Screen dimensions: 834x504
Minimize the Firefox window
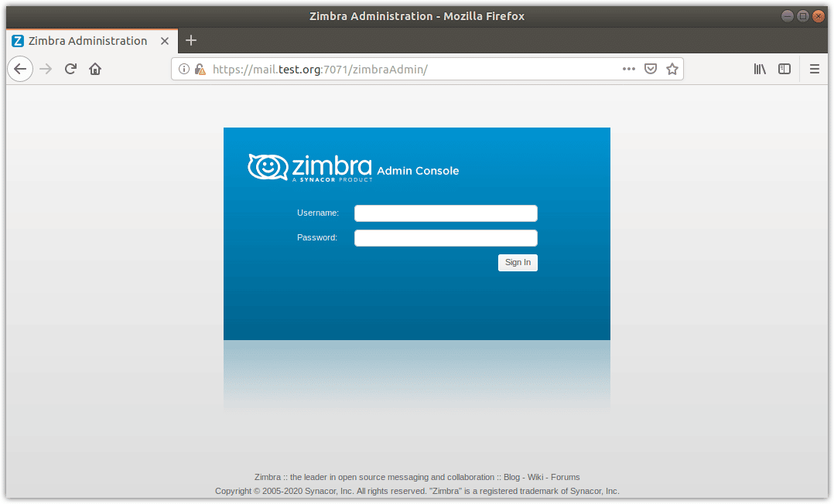(788, 16)
